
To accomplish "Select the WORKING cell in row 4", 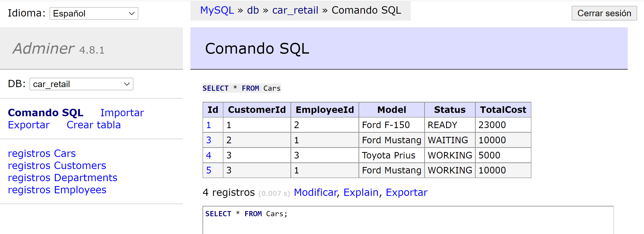I will point(450,155).
